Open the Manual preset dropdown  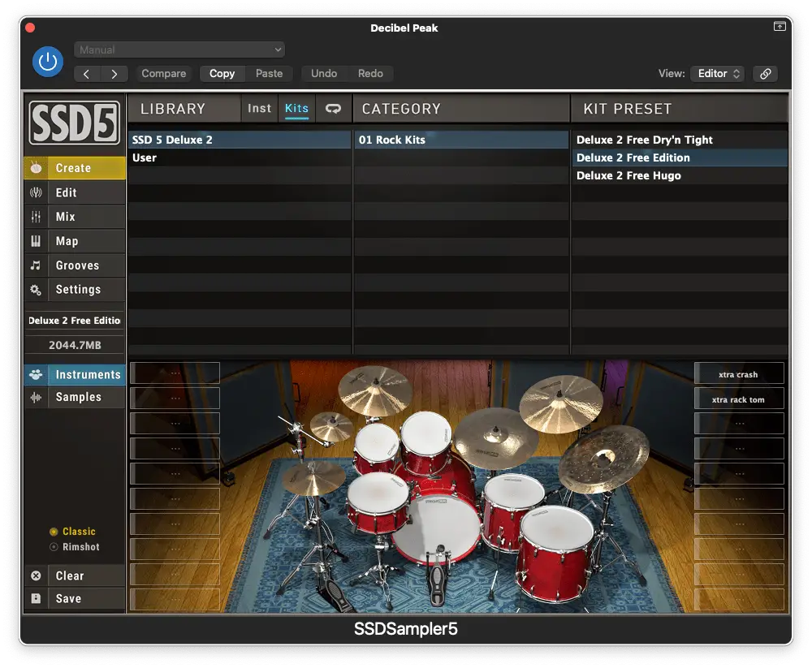pyautogui.click(x=179, y=50)
